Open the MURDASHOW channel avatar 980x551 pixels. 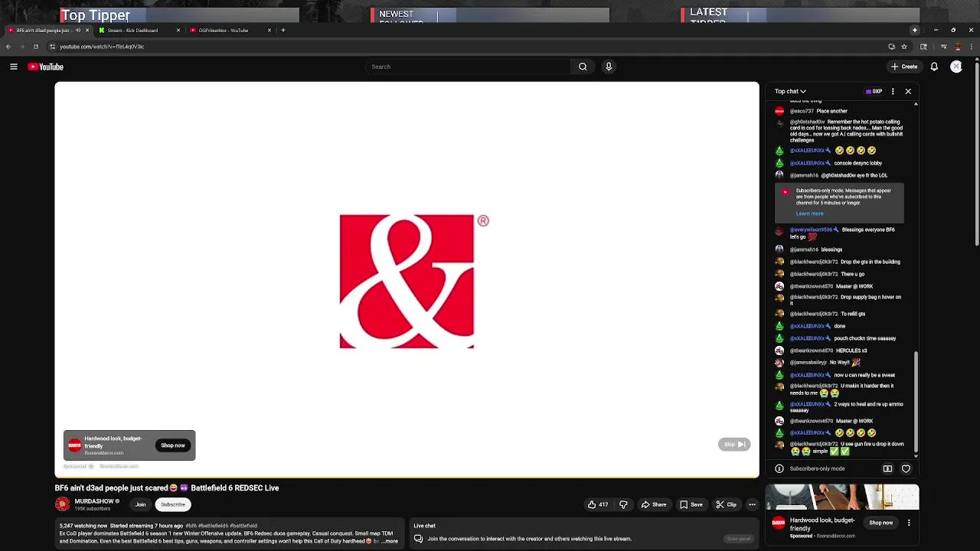click(62, 504)
